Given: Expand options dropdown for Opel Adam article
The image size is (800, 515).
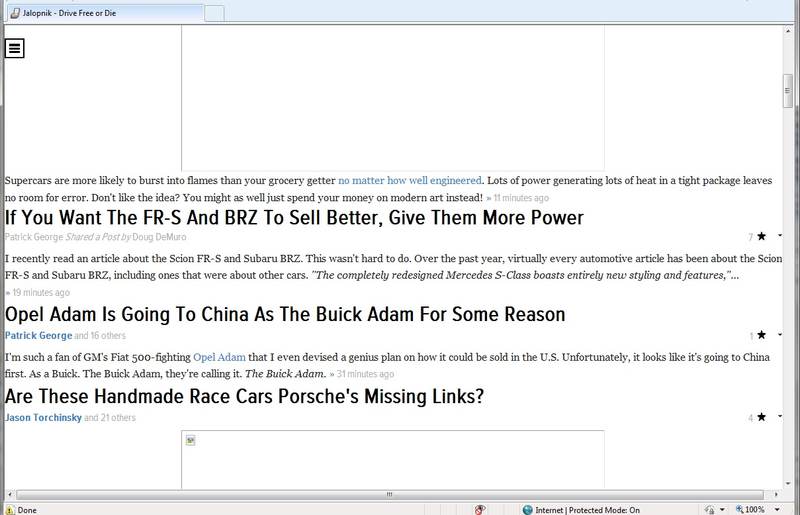Looking at the screenshot, I should click(x=780, y=335).
